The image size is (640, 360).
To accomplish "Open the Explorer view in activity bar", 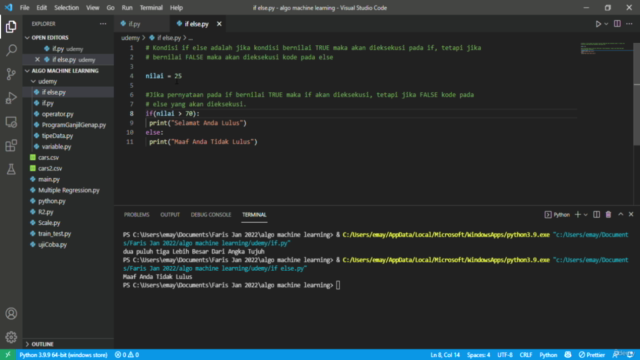I will pyautogui.click(x=11, y=27).
